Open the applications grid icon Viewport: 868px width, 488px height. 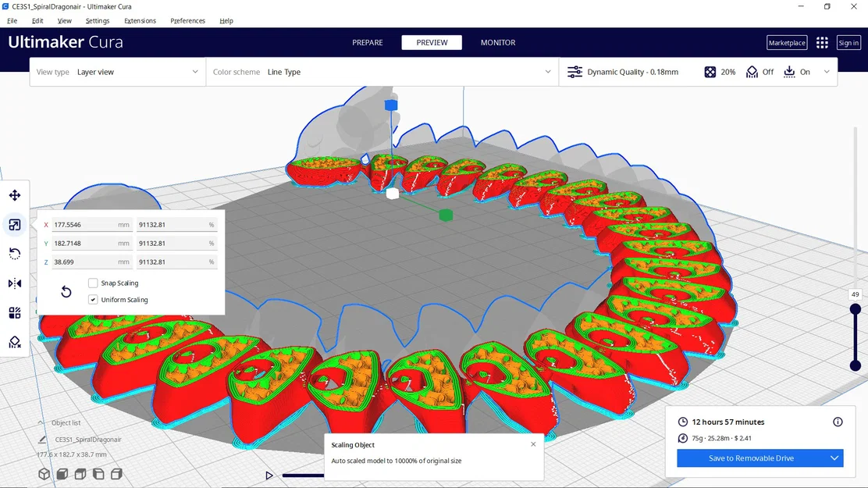click(822, 43)
